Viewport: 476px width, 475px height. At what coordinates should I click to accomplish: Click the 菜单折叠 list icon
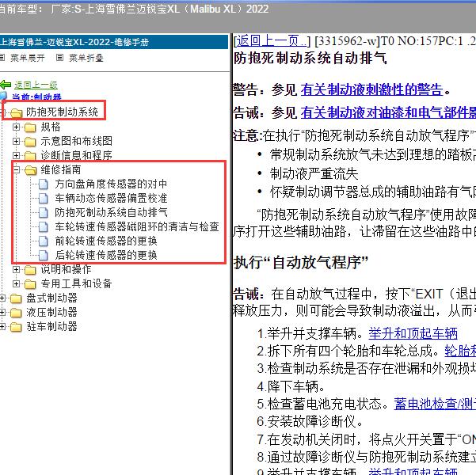pos(60,57)
